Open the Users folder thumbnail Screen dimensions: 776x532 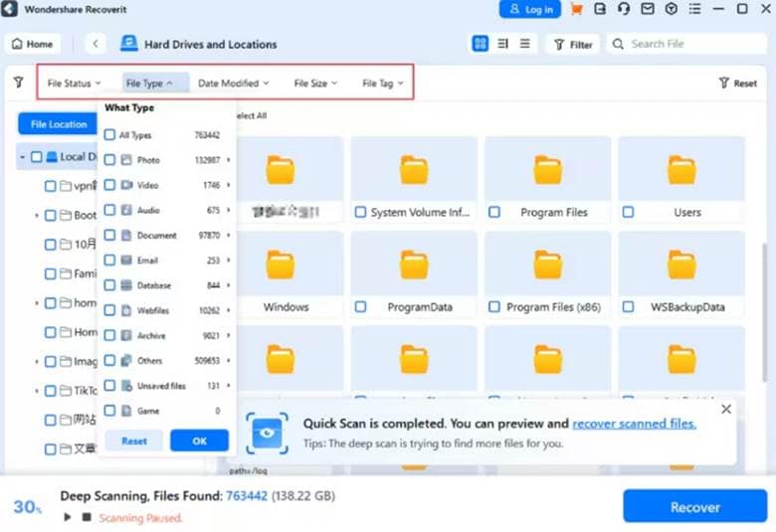[681, 169]
